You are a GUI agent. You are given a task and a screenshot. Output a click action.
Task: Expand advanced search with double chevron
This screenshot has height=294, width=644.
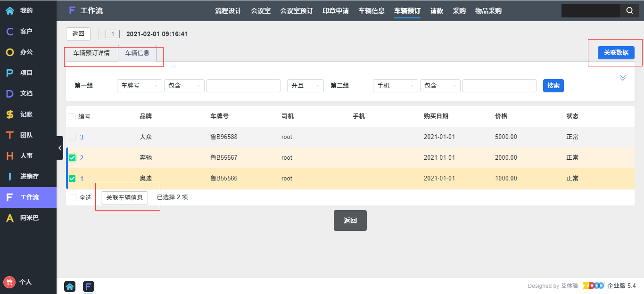[x=623, y=78]
